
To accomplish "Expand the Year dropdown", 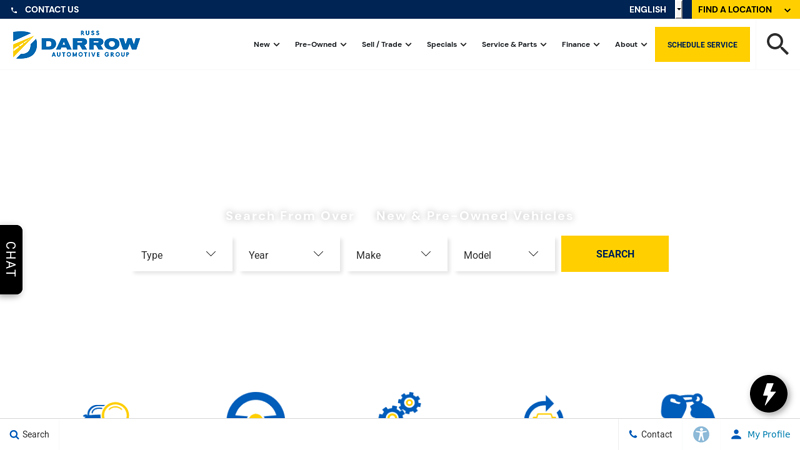I will coord(289,255).
